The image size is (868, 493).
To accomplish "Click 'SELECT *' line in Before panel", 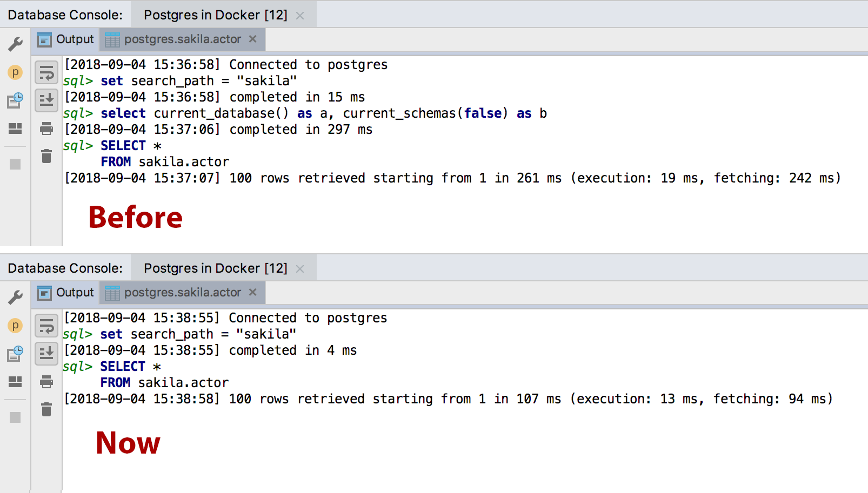I will (112, 146).
